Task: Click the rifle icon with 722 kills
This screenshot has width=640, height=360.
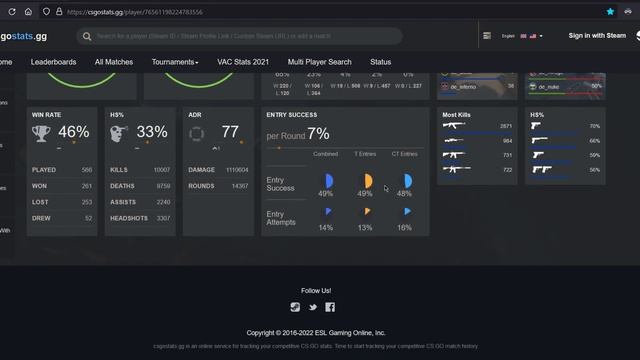Action: coord(456,169)
